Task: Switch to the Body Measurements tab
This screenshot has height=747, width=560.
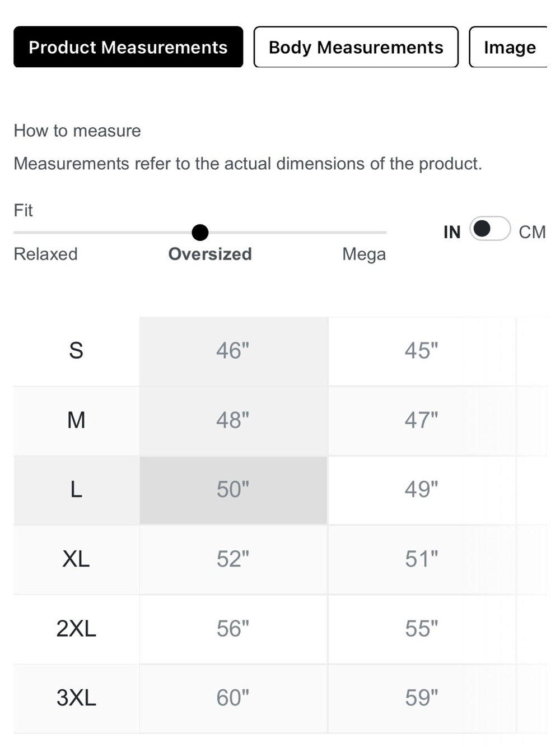Action: pyautogui.click(x=356, y=47)
